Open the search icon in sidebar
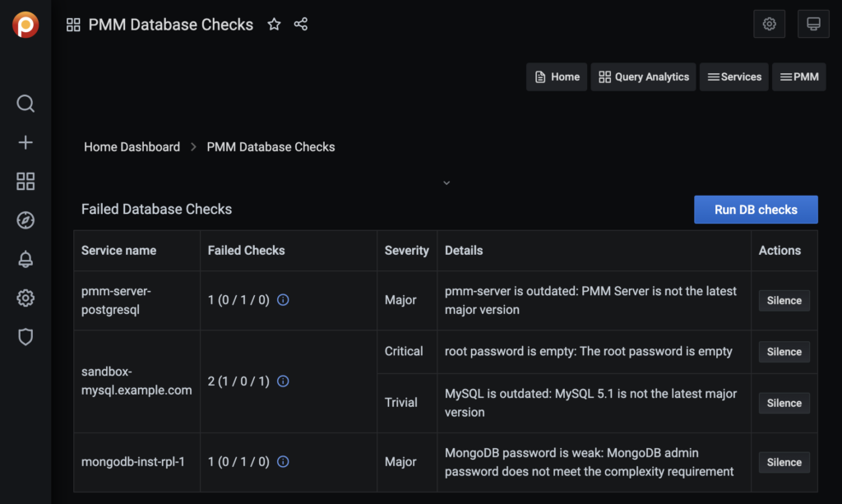This screenshot has width=842, height=504. tap(25, 104)
